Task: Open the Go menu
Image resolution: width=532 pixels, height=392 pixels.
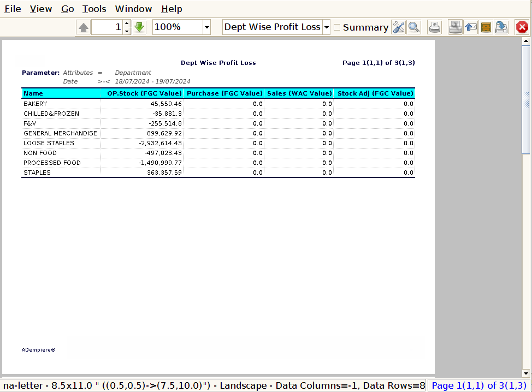Action: click(x=68, y=9)
